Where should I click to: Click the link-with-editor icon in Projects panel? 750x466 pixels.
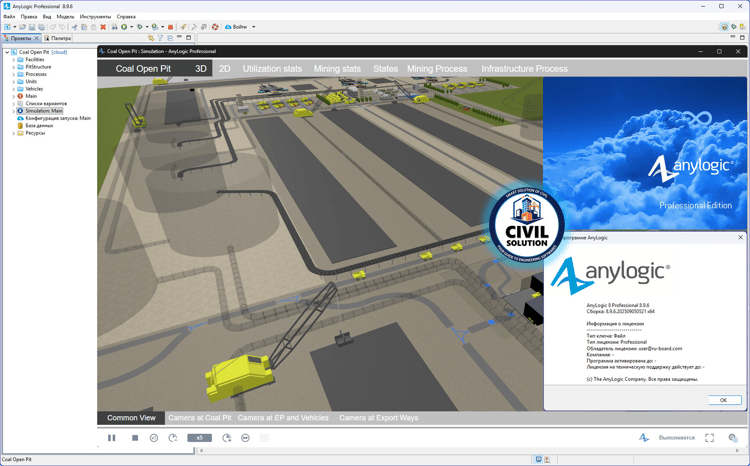coord(151,38)
